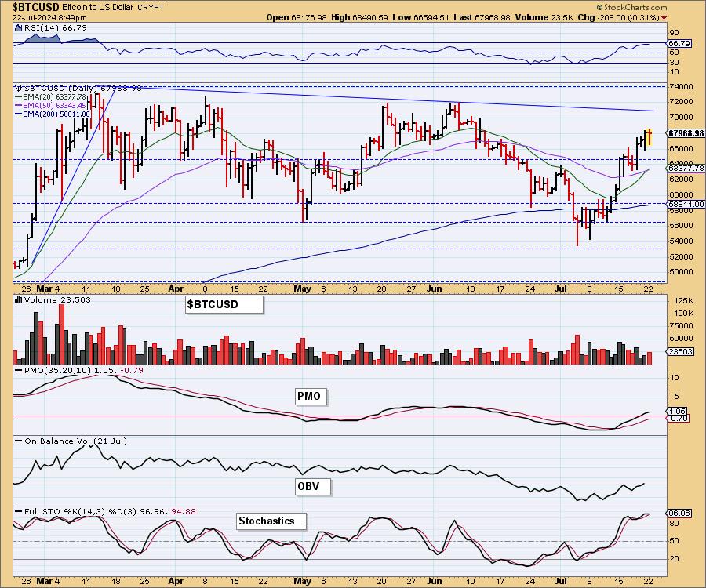Click the -0.79 PMO signal tag
Image resolution: width=706 pixels, height=588 pixels.
(678, 419)
